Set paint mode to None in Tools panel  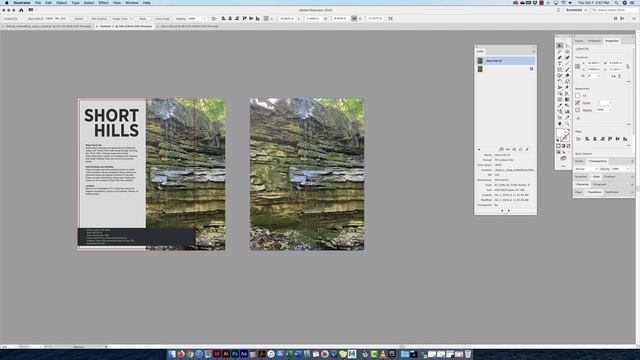tap(569, 146)
